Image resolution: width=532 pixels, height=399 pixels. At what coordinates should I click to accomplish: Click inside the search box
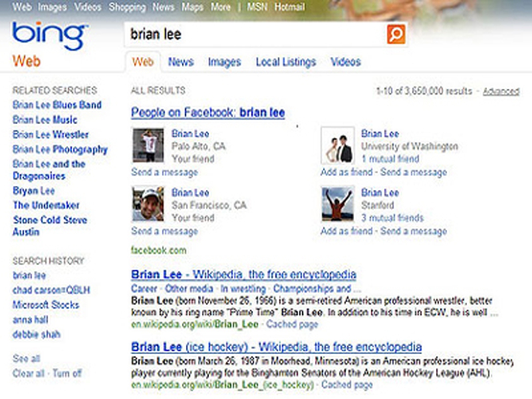pos(253,34)
